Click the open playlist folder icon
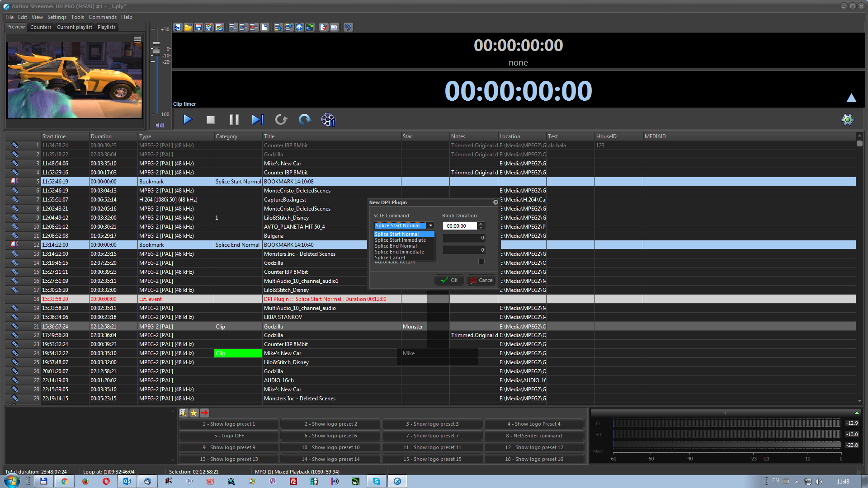 tap(188, 28)
